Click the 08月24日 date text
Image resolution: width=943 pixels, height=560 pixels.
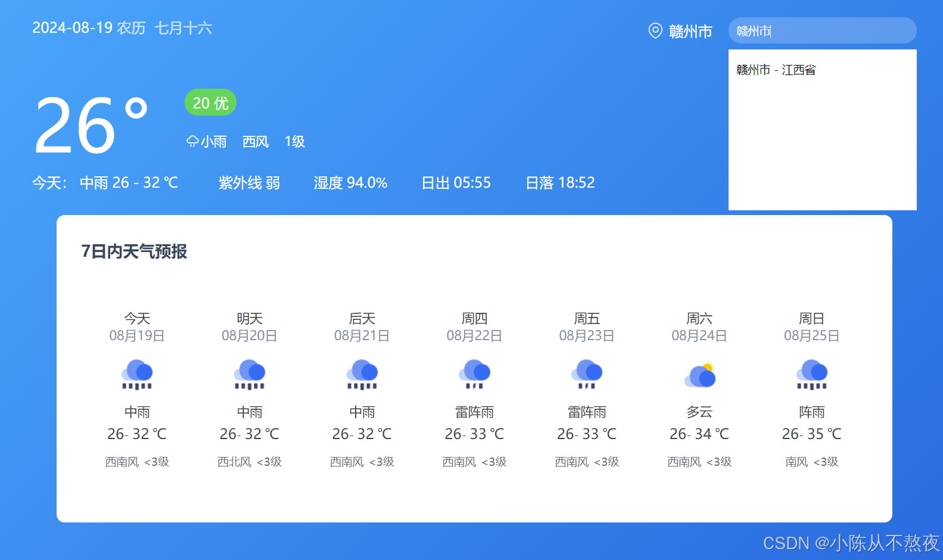point(699,336)
